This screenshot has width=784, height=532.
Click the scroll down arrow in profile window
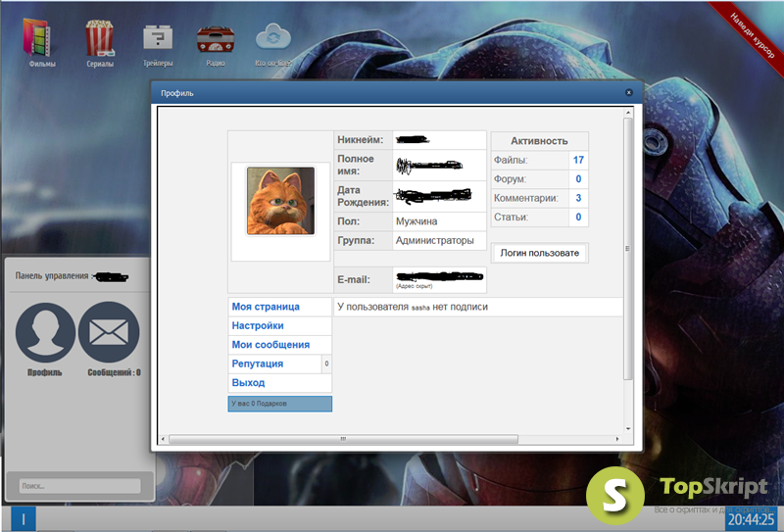pos(628,429)
